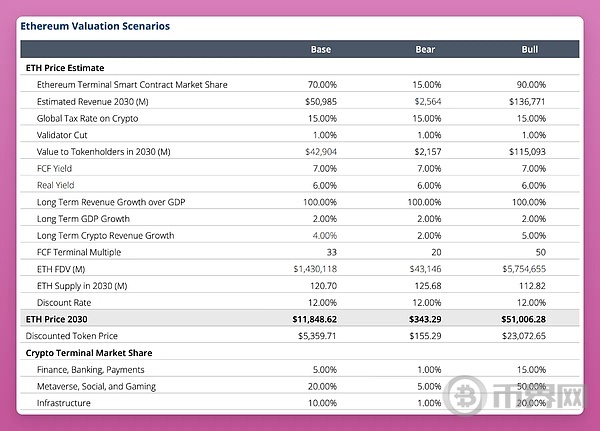Click the 'ETH Price 2030' row label
This screenshot has height=431, width=600.
coord(56,319)
